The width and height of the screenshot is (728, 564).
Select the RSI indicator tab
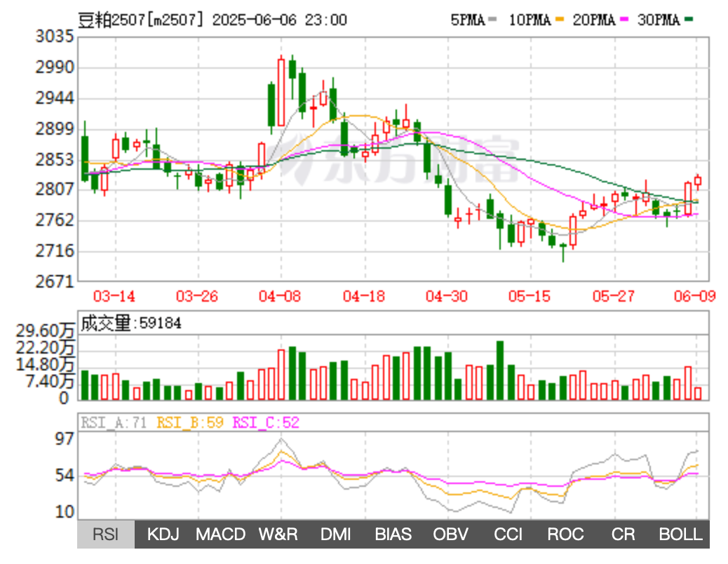[106, 535]
